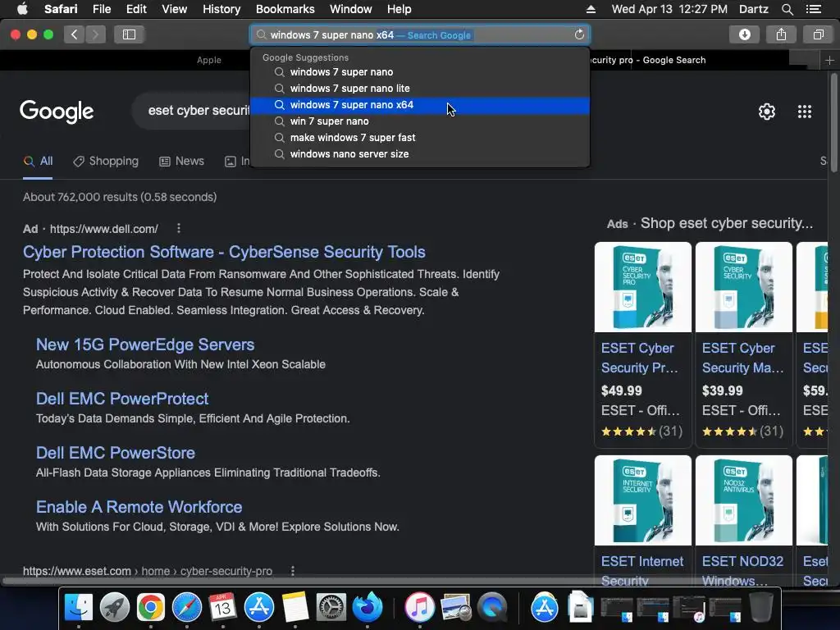Open the Apple menu
The height and width of the screenshot is (630, 840).
click(x=22, y=9)
